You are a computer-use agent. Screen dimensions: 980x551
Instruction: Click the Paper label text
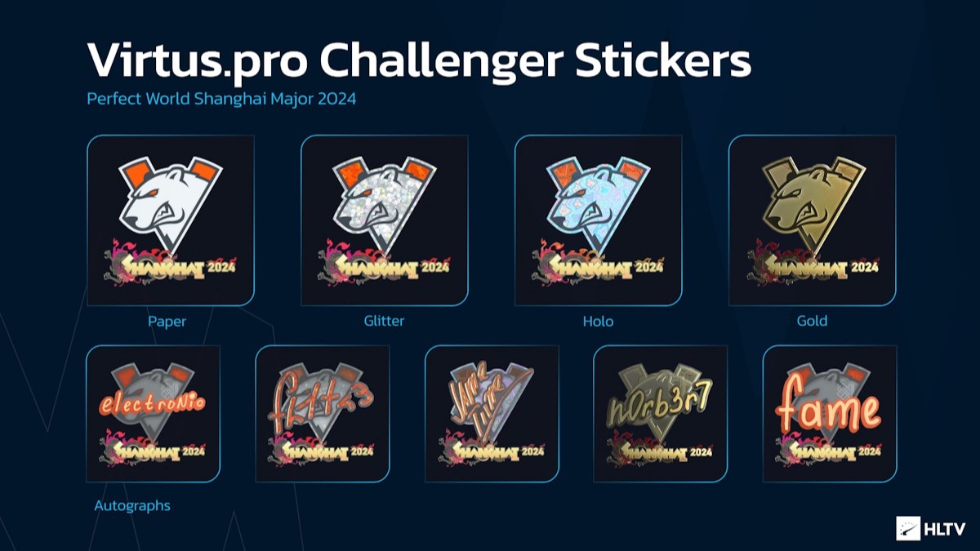click(167, 322)
